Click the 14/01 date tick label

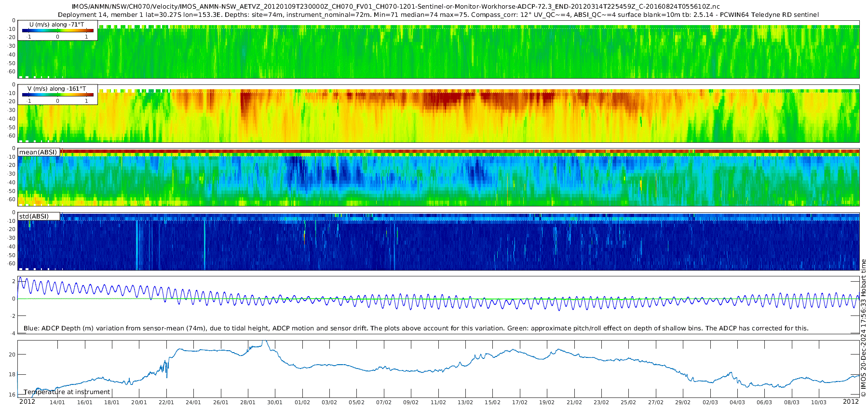click(57, 402)
